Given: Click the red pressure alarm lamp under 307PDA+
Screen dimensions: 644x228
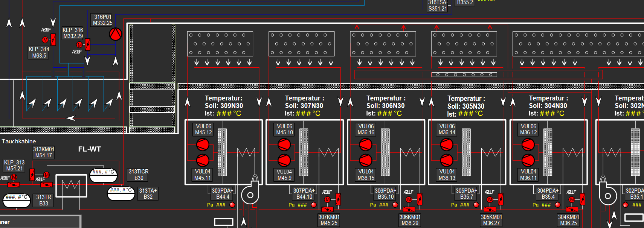Looking at the screenshot, I should pyautogui.click(x=314, y=205).
